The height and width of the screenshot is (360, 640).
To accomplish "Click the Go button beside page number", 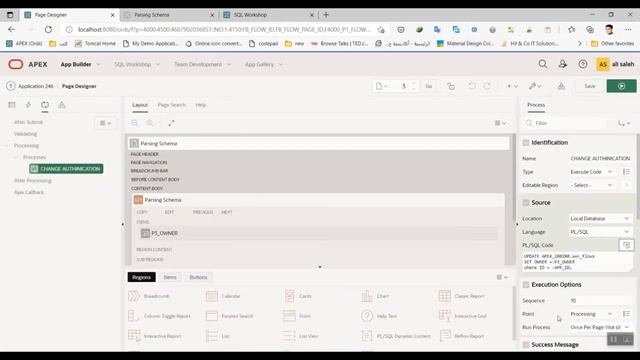I will (x=429, y=86).
